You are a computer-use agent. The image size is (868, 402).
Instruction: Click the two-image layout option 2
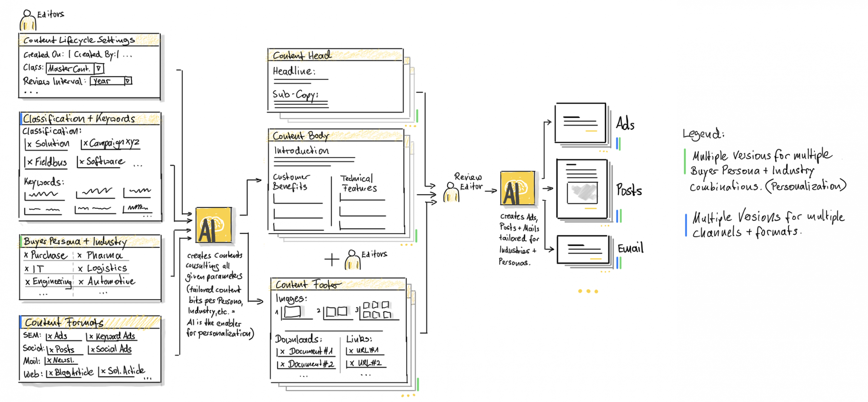click(336, 312)
